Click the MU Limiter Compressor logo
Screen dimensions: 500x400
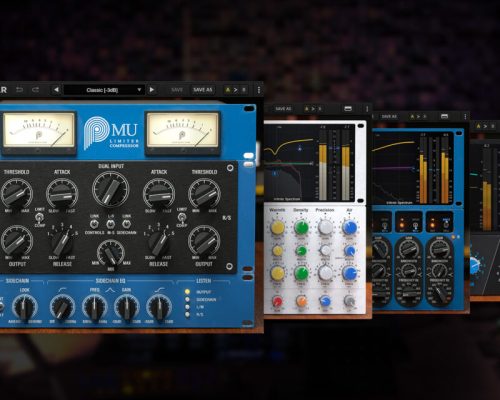(x=111, y=132)
